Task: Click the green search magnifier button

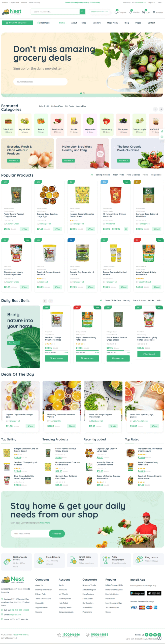Action: click(x=82, y=12)
